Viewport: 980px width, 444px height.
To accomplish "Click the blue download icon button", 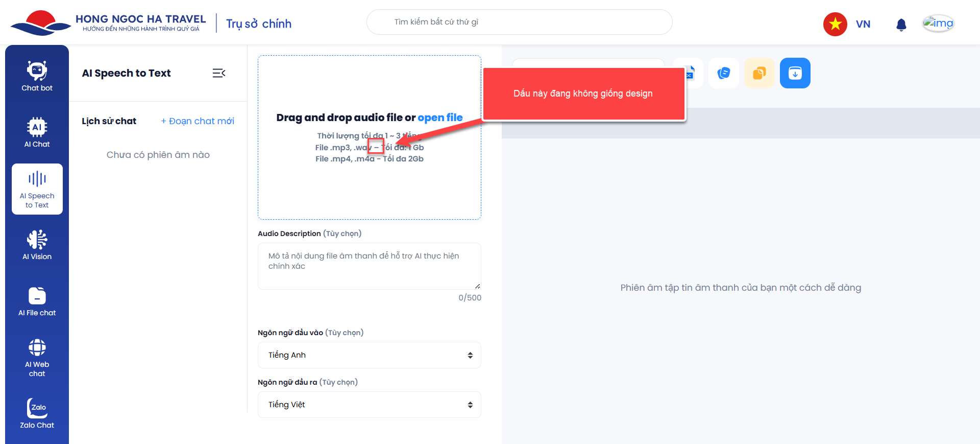I will coord(795,73).
